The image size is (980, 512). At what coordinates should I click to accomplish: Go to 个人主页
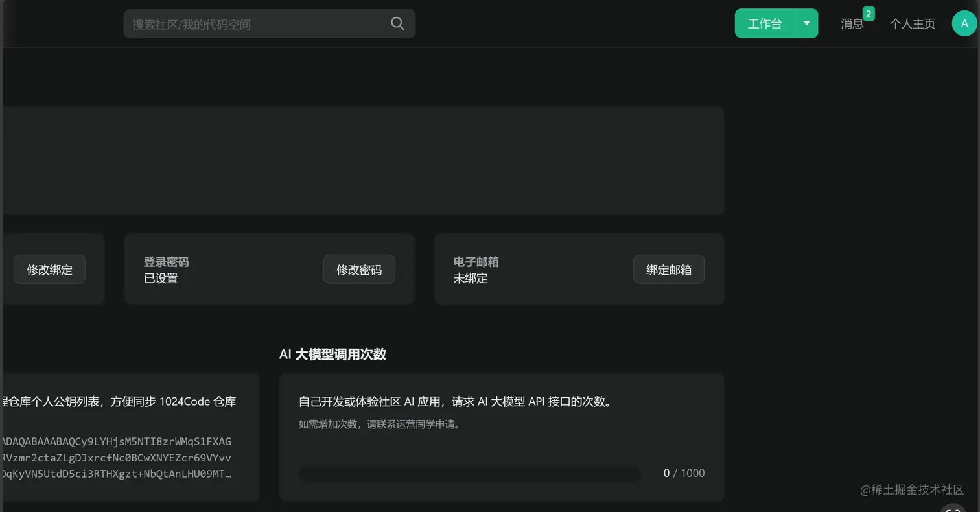(x=912, y=24)
